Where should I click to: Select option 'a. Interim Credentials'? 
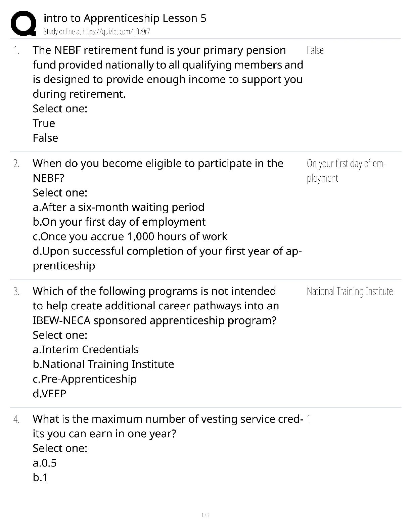86,350
